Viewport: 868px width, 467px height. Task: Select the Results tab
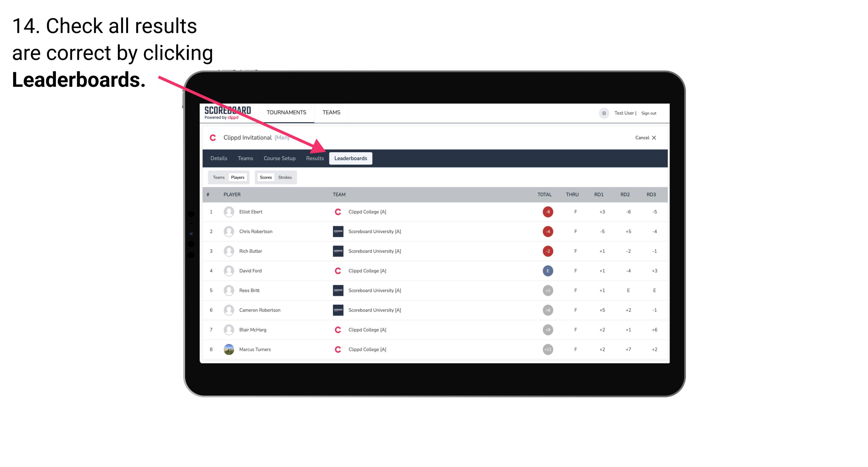314,158
